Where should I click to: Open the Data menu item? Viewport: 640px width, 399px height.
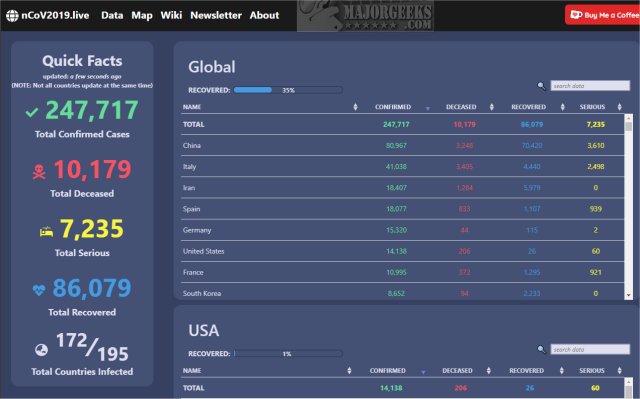click(112, 16)
